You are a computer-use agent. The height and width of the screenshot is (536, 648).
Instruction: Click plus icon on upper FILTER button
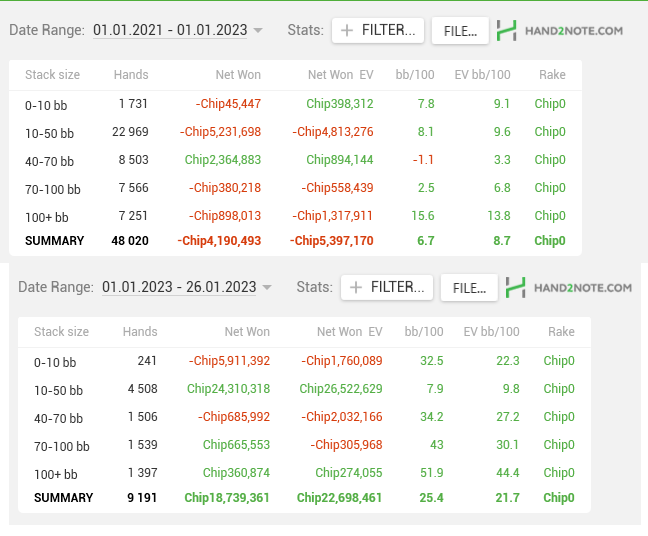[347, 30]
